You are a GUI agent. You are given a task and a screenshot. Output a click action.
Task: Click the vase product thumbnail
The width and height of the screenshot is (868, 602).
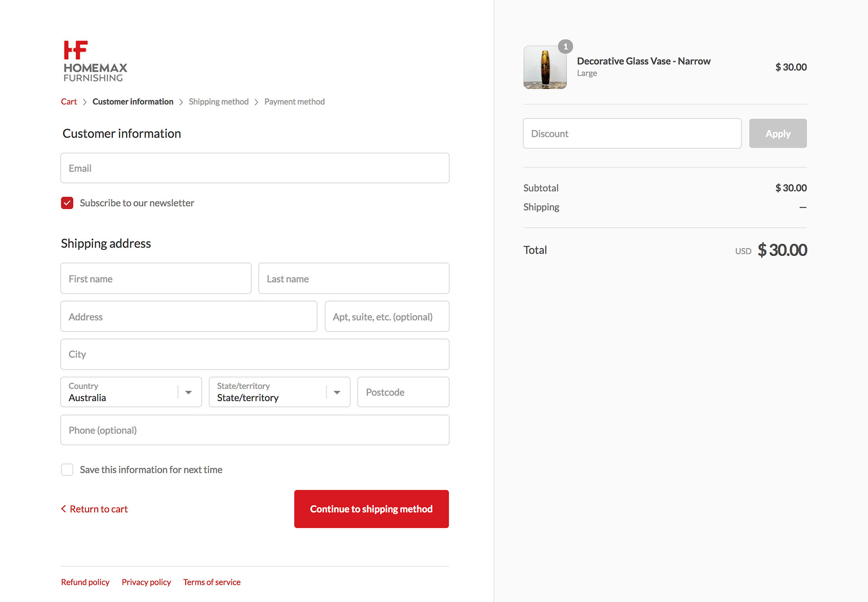coord(545,68)
